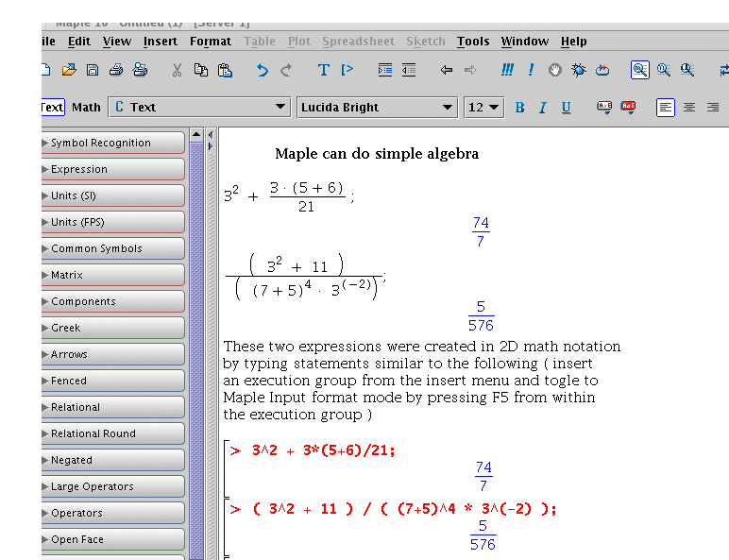Open the font size 12 dropdown

(484, 108)
